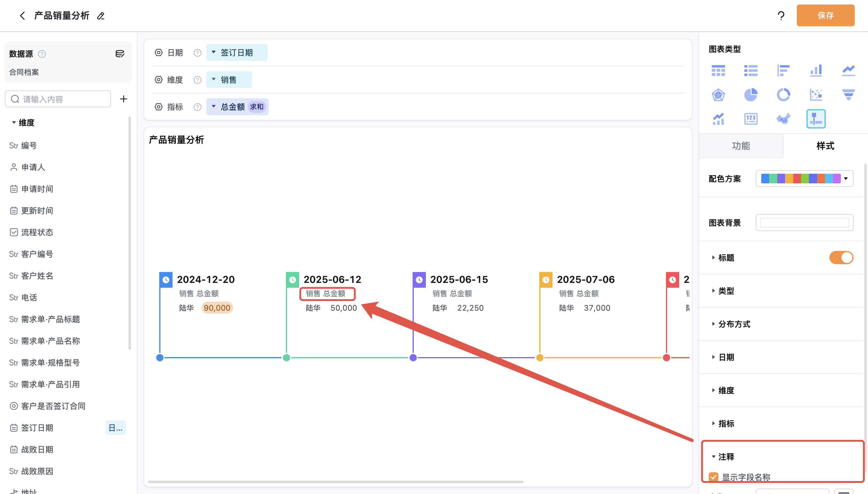Image resolution: width=868 pixels, height=494 pixels.
Task: Expand the 日期 style section
Action: click(x=713, y=357)
